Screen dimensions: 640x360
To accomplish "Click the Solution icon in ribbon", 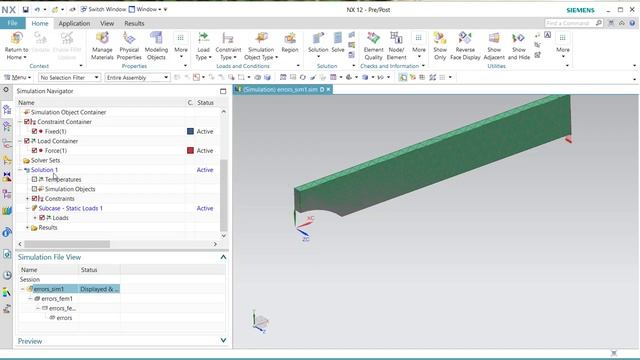I will pos(318,38).
